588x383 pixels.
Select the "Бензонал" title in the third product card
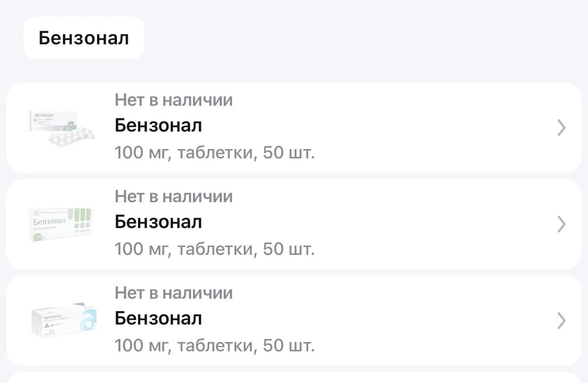point(158,319)
